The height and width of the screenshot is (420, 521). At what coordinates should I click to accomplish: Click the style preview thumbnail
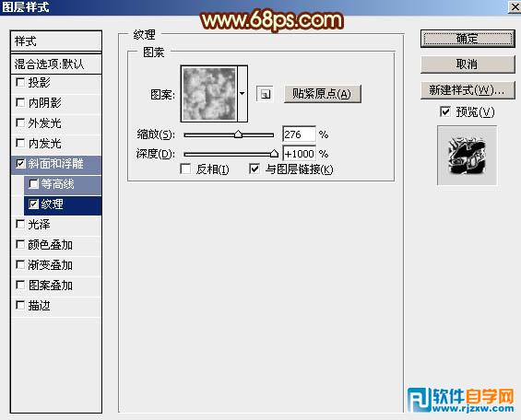(467, 156)
